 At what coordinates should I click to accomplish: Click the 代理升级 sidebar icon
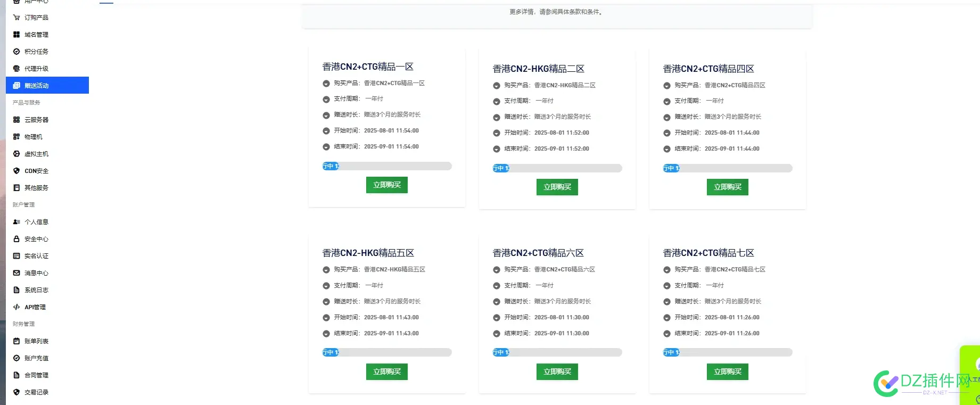17,69
